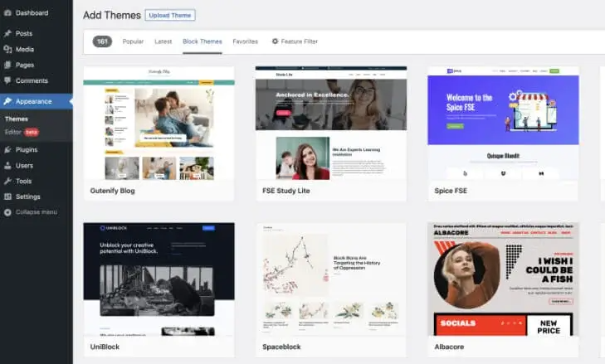Open the FSE Study Lite theme screenshot
This screenshot has width=605, height=364.
pyautogui.click(x=331, y=124)
